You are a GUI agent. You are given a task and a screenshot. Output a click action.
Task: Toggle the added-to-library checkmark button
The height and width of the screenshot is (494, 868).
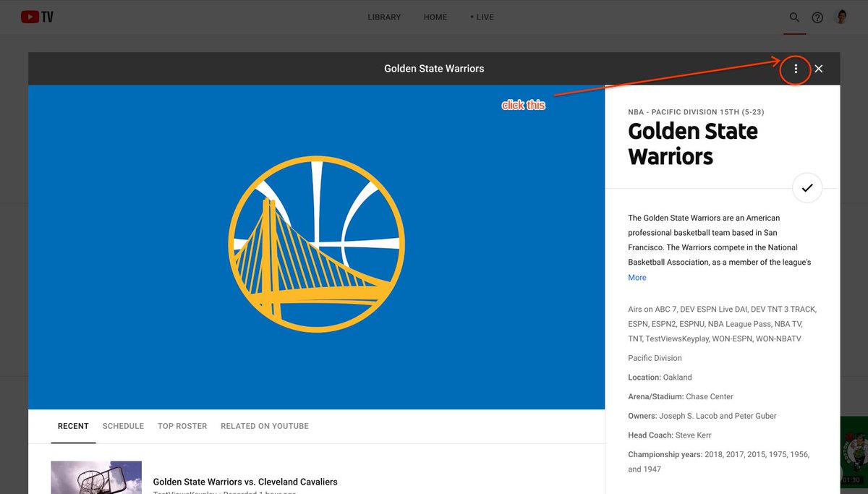(807, 188)
